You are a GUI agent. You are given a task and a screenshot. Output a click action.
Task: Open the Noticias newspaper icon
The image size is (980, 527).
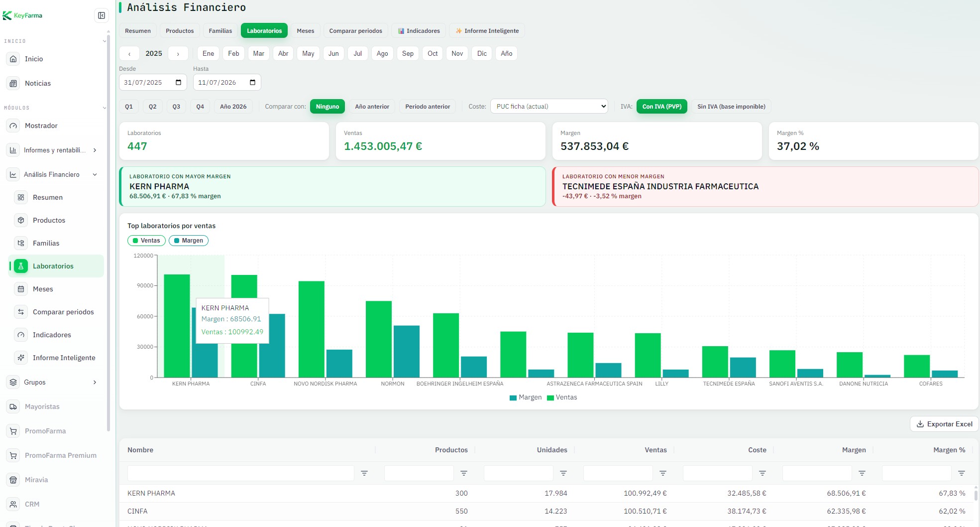click(13, 83)
